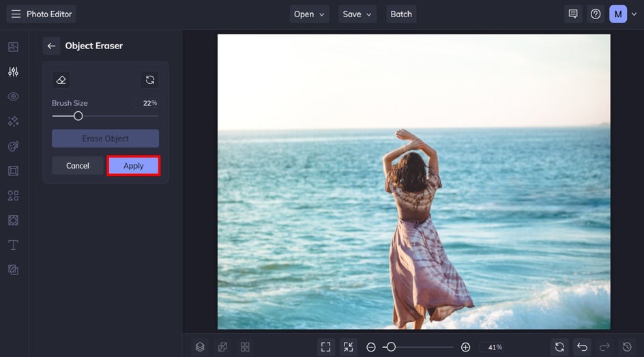Click the undo arrow in bottom bar
The width and height of the screenshot is (644, 357).
pos(581,347)
